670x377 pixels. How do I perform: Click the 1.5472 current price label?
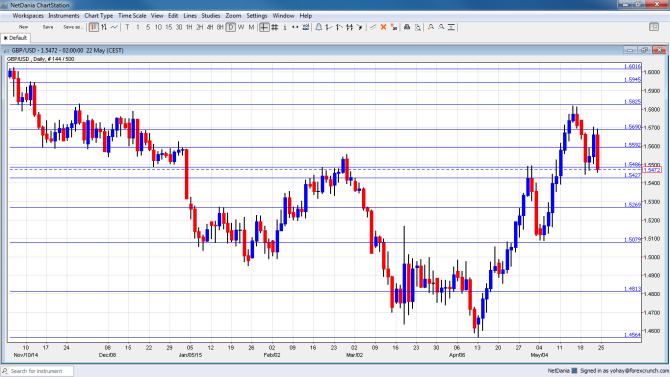[x=652, y=170]
